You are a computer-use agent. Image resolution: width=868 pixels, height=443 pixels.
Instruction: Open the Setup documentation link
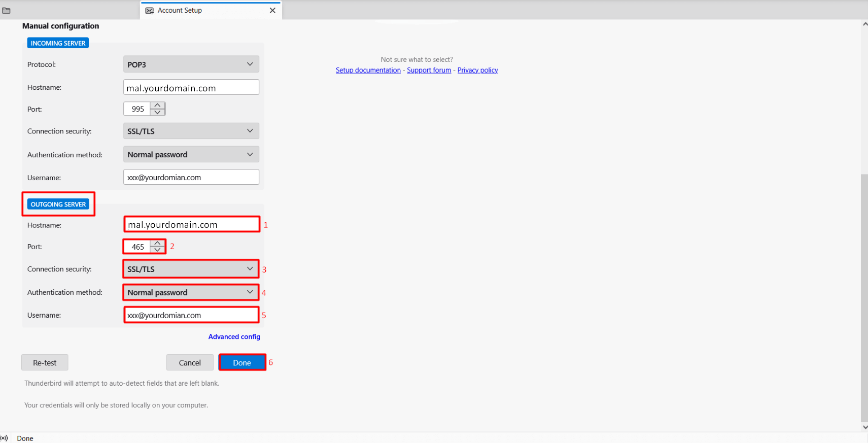tap(368, 71)
